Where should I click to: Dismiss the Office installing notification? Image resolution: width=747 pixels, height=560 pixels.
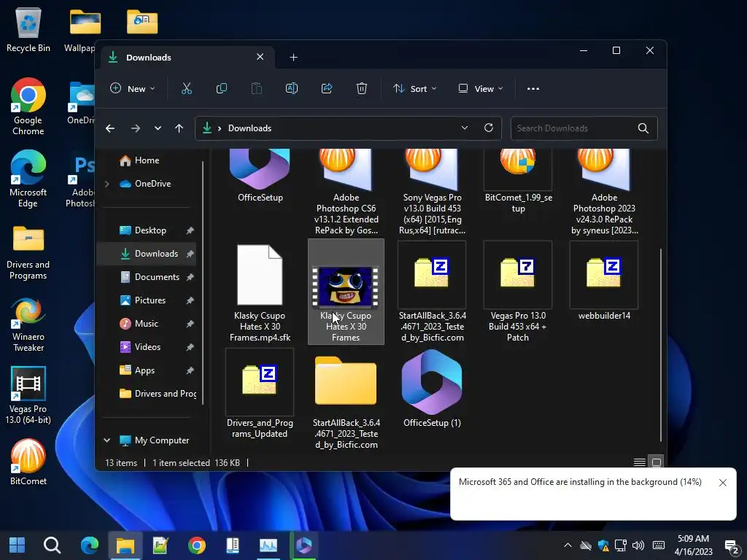(723, 483)
